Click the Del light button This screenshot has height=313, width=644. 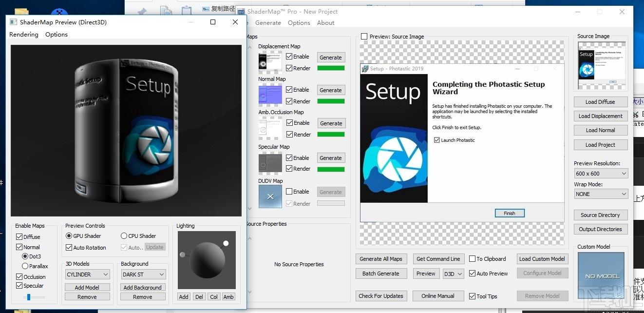pyautogui.click(x=199, y=296)
